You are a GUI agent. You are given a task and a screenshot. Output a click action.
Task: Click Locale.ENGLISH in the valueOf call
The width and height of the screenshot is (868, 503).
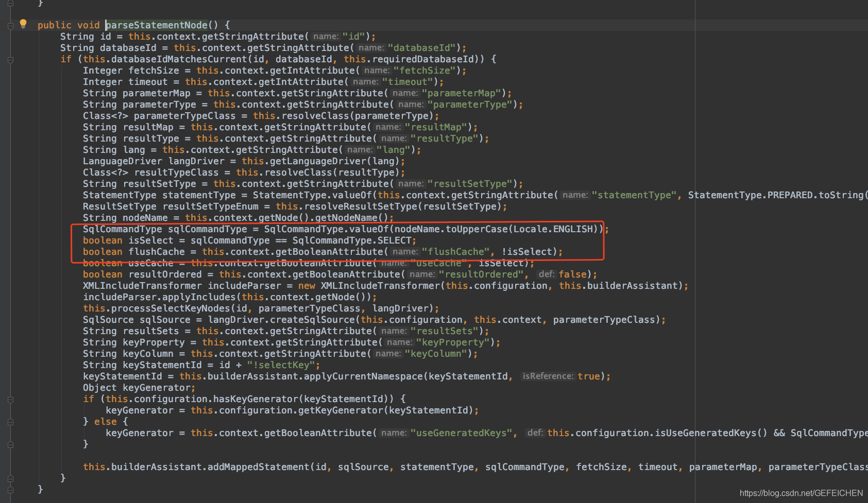(x=553, y=229)
